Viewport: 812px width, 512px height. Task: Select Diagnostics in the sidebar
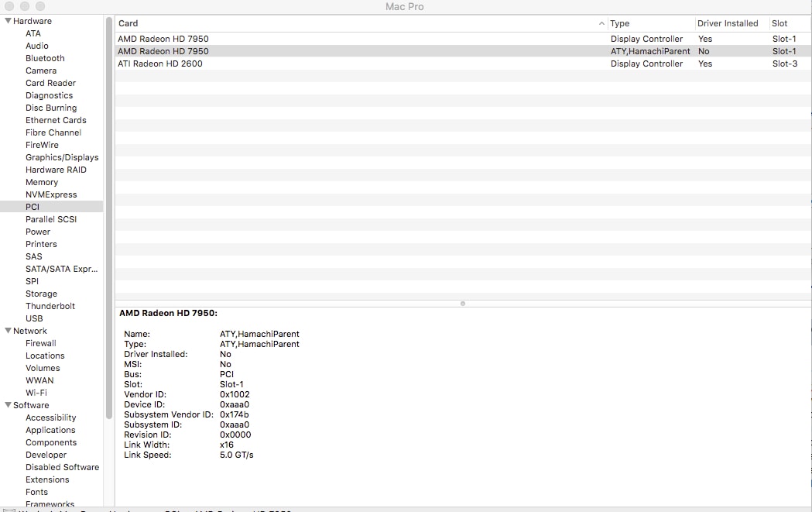click(50, 95)
